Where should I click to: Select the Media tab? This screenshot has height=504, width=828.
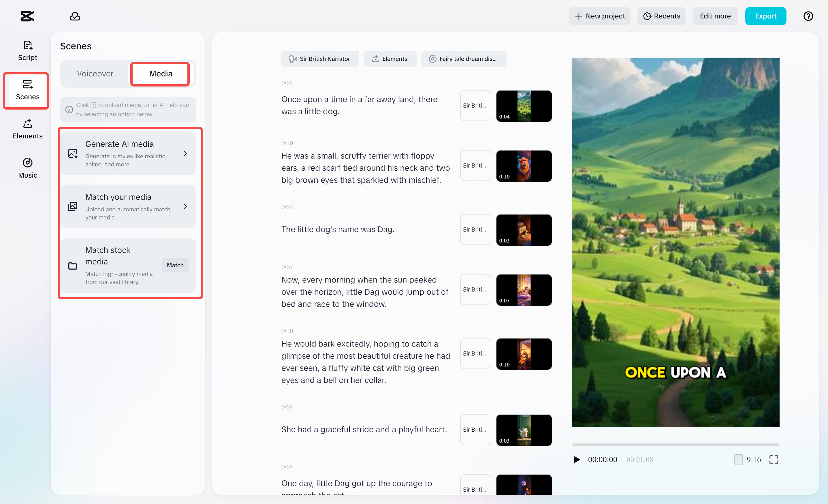pyautogui.click(x=160, y=74)
